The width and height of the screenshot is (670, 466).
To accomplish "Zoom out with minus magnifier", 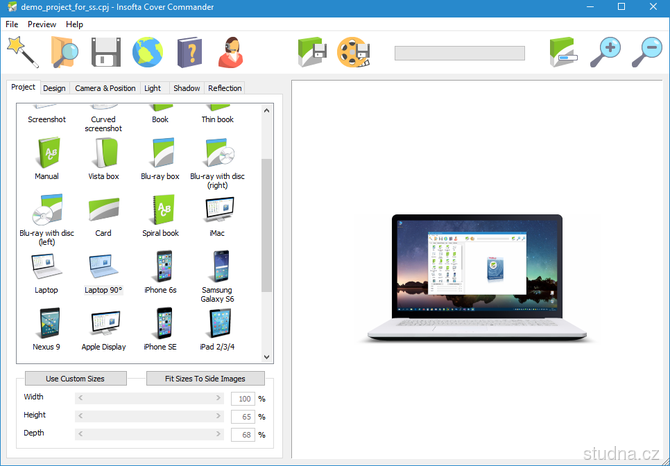I will tap(647, 52).
